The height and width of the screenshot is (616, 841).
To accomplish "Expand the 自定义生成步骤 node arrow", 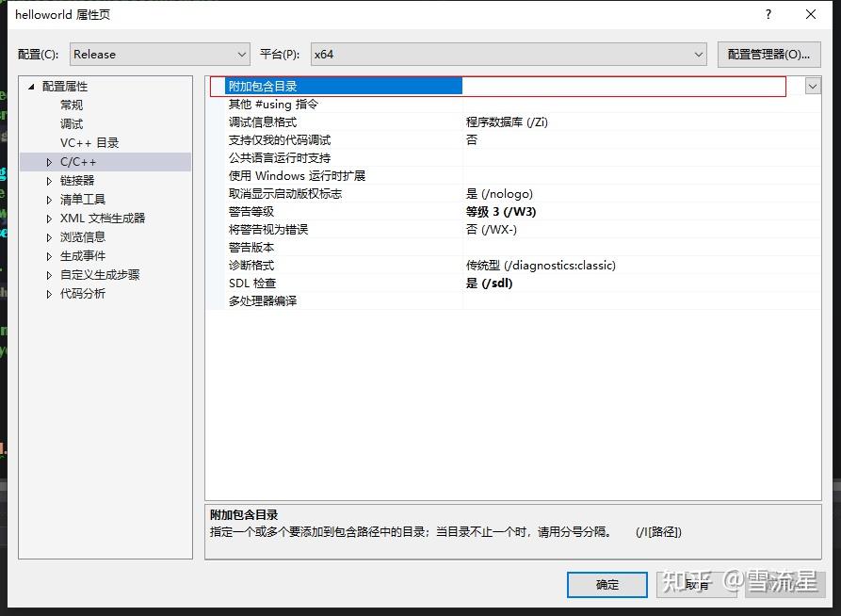I will tap(49, 275).
